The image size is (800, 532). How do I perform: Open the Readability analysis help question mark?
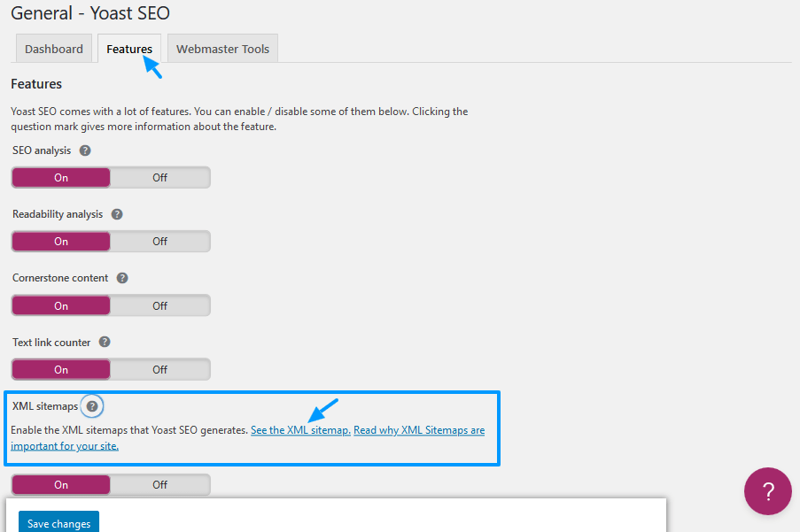[117, 214]
